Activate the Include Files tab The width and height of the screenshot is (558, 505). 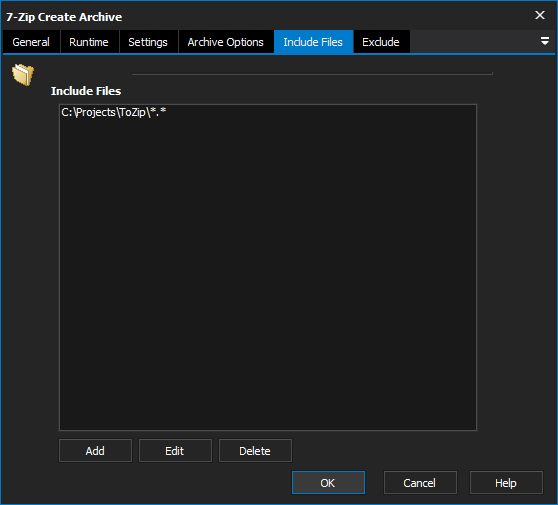[314, 42]
